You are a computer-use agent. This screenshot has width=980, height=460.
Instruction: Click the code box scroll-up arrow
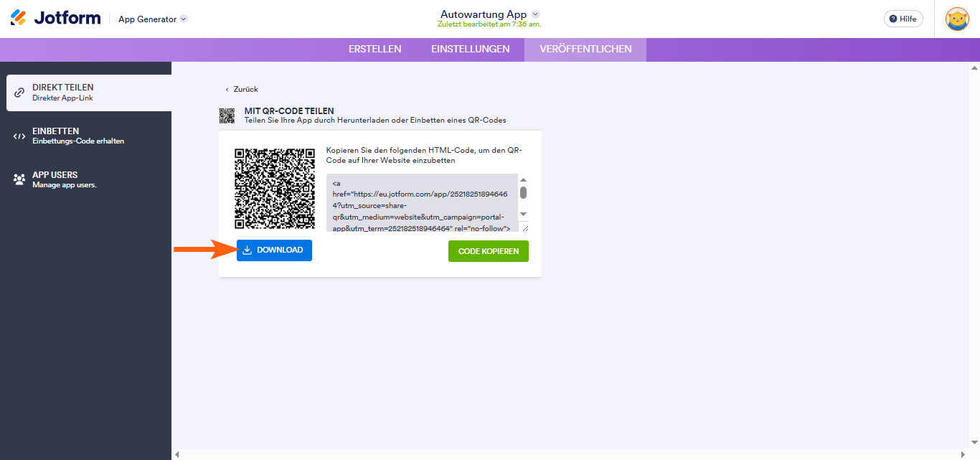coord(523,180)
